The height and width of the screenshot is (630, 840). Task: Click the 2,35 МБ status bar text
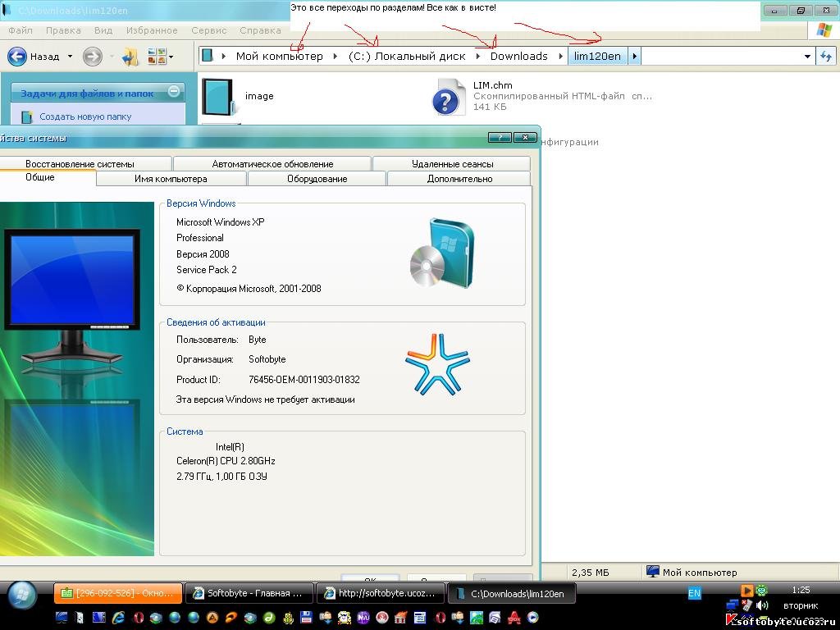[591, 572]
